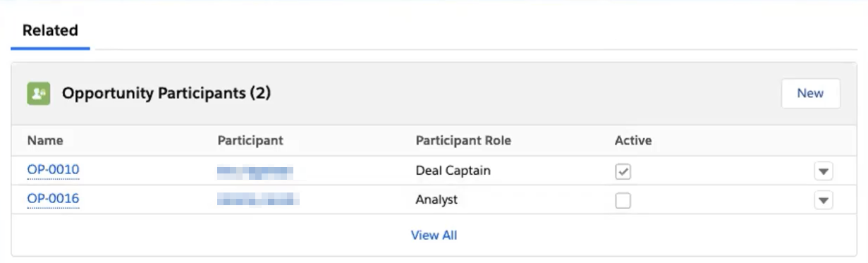Click View All link

[x=434, y=236]
